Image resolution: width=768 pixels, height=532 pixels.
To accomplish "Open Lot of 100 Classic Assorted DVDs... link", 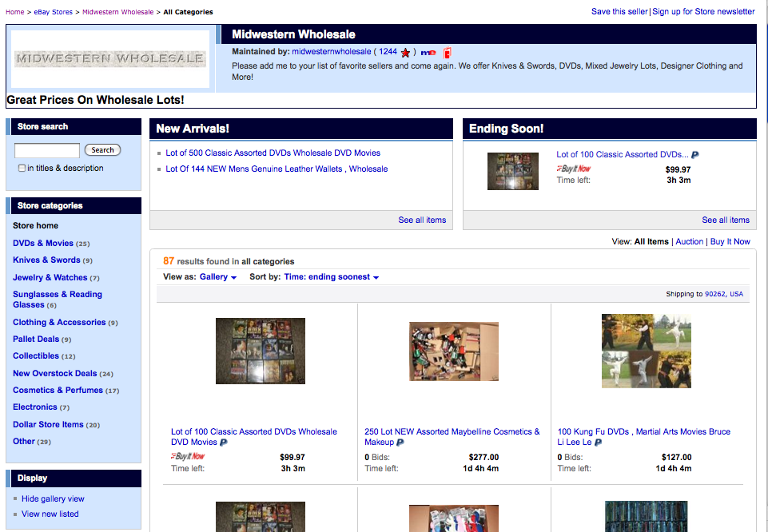I will pyautogui.click(x=622, y=155).
